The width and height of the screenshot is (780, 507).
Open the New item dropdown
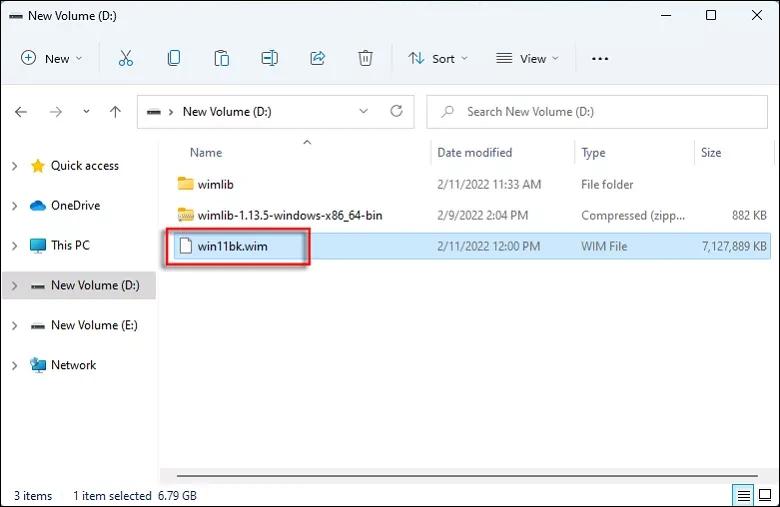pos(51,59)
